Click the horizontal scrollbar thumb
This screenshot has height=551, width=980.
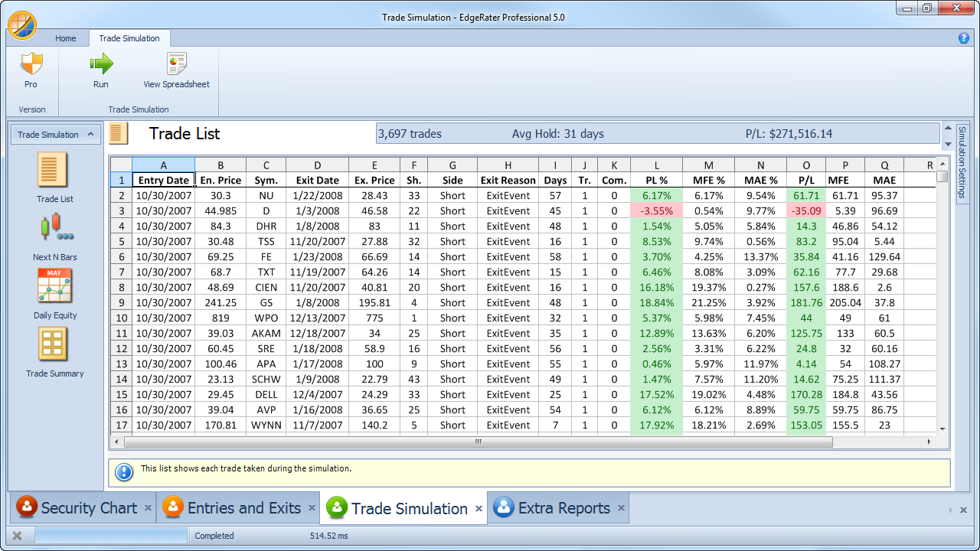pyautogui.click(x=478, y=442)
